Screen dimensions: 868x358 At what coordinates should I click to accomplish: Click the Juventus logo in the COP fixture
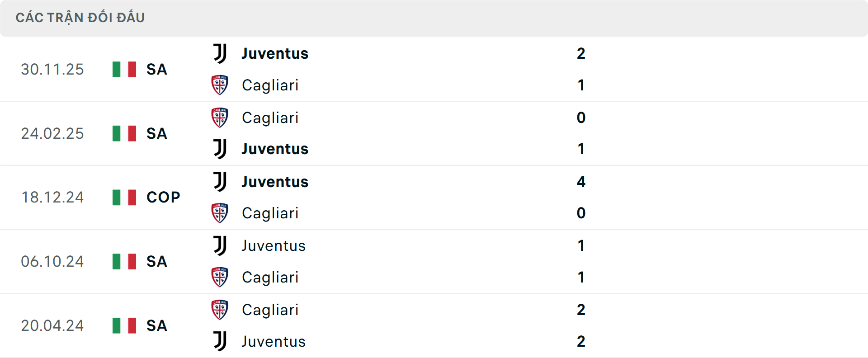pyautogui.click(x=220, y=182)
